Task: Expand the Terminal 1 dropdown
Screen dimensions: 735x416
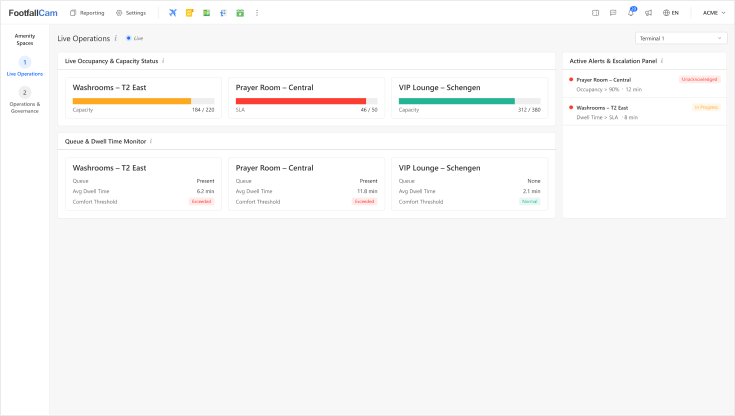Action: (679, 38)
